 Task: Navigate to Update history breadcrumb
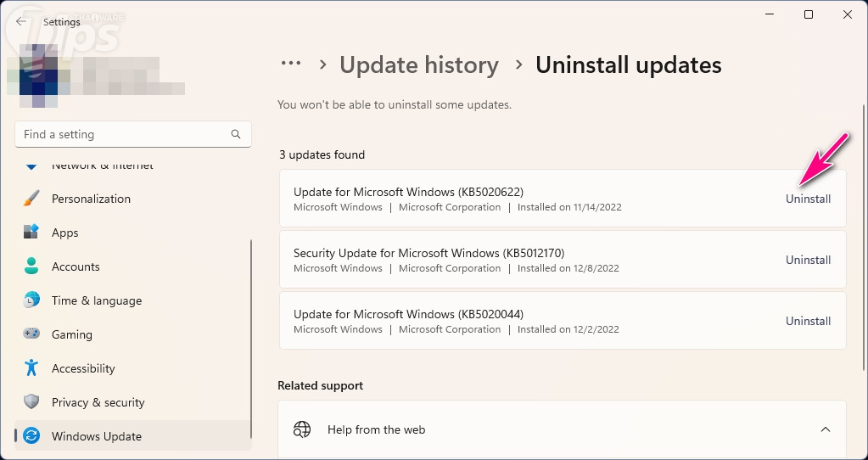click(x=419, y=65)
